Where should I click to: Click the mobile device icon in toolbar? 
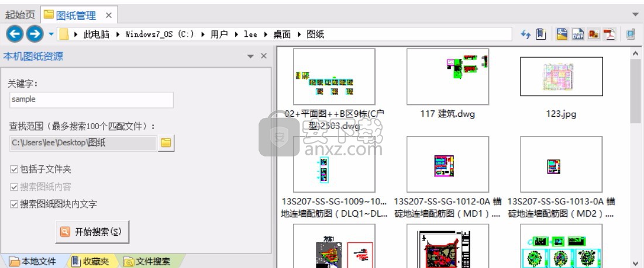[631, 34]
